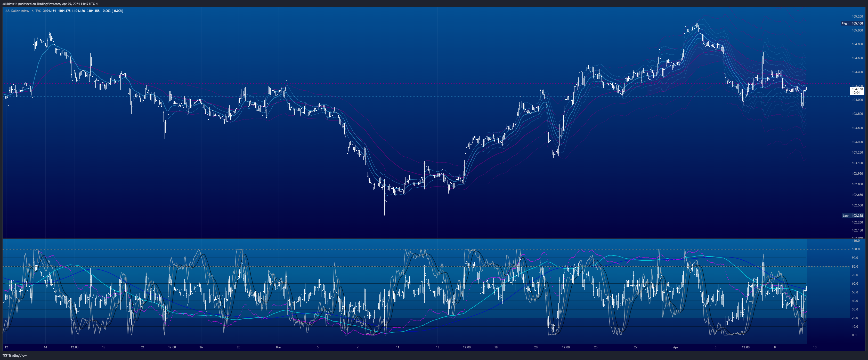
Task: Click the 'High' tag on price axis
Action: (845, 23)
